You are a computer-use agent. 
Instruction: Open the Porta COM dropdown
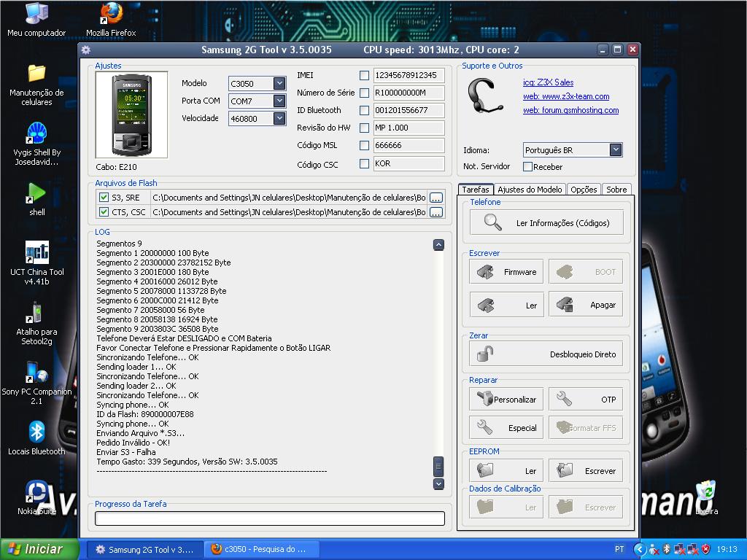pyautogui.click(x=279, y=101)
